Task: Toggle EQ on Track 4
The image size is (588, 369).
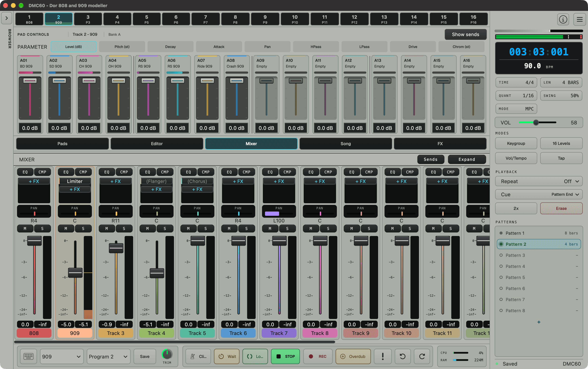Action: click(x=148, y=172)
